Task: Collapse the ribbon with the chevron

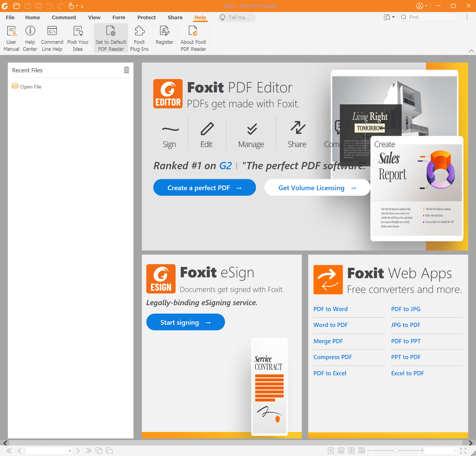Action: pyautogui.click(x=471, y=51)
